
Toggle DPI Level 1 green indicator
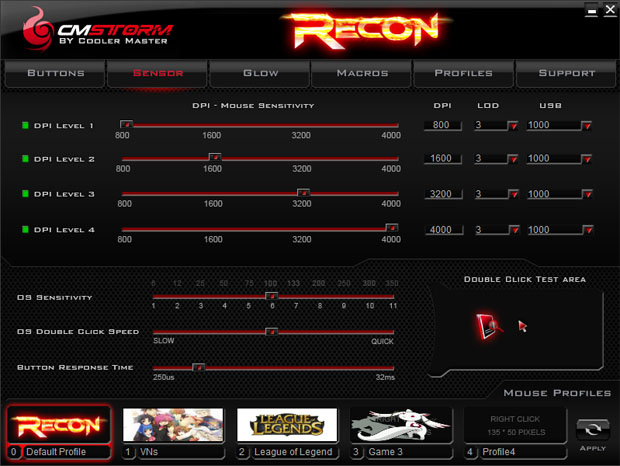point(25,125)
